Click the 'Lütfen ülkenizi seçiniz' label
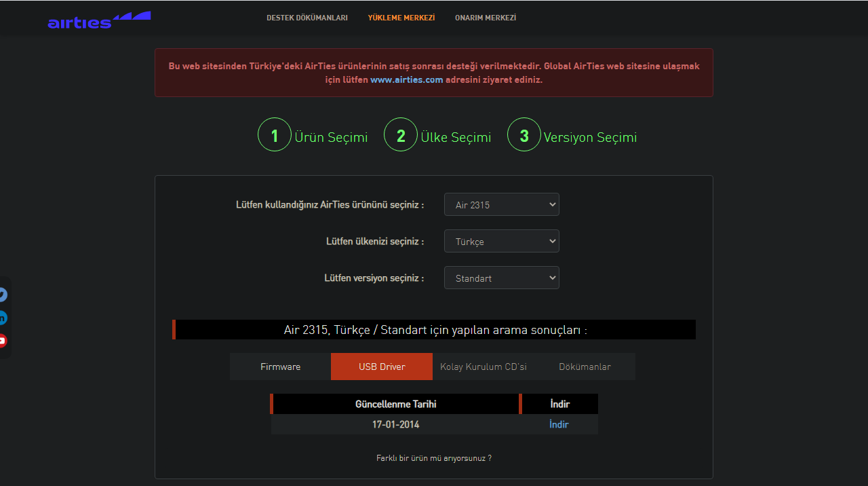The image size is (868, 486). (375, 241)
